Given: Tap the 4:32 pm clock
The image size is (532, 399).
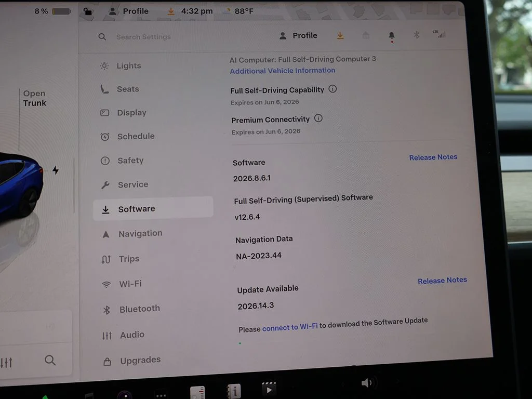Looking at the screenshot, I should [197, 11].
